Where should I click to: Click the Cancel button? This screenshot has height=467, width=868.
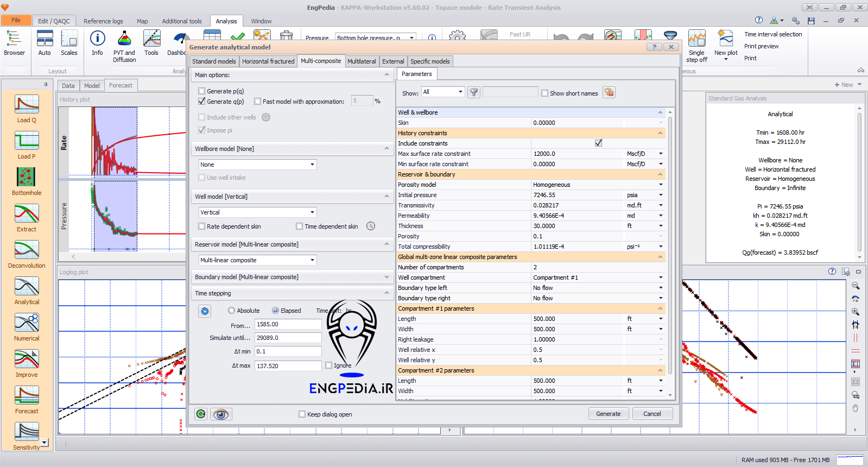click(652, 414)
